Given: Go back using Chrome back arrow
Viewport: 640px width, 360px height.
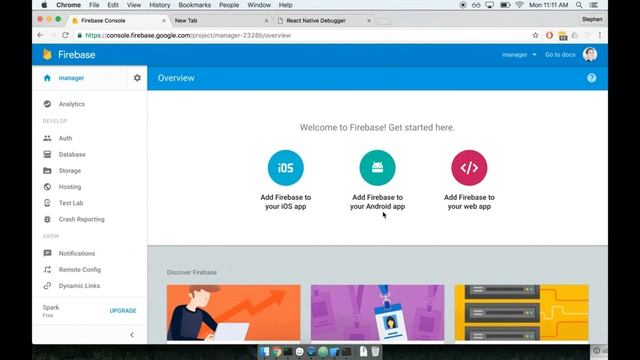Looking at the screenshot, I should [40, 36].
